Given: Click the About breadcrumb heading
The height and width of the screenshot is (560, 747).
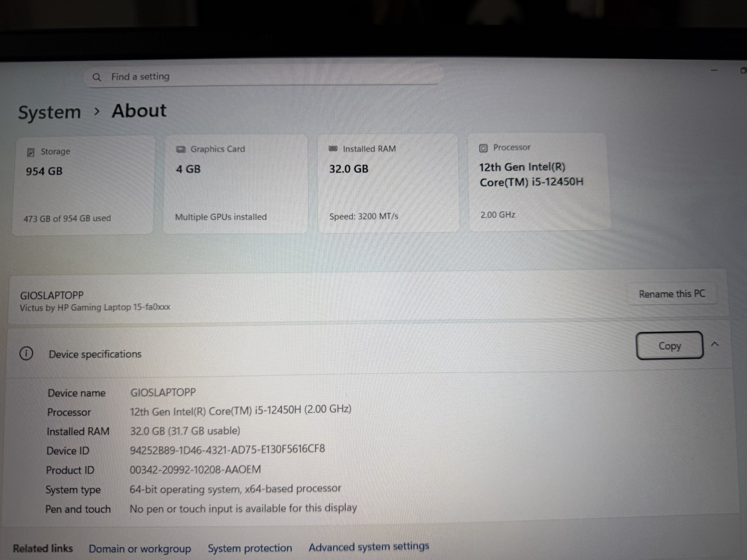Looking at the screenshot, I should point(139,111).
